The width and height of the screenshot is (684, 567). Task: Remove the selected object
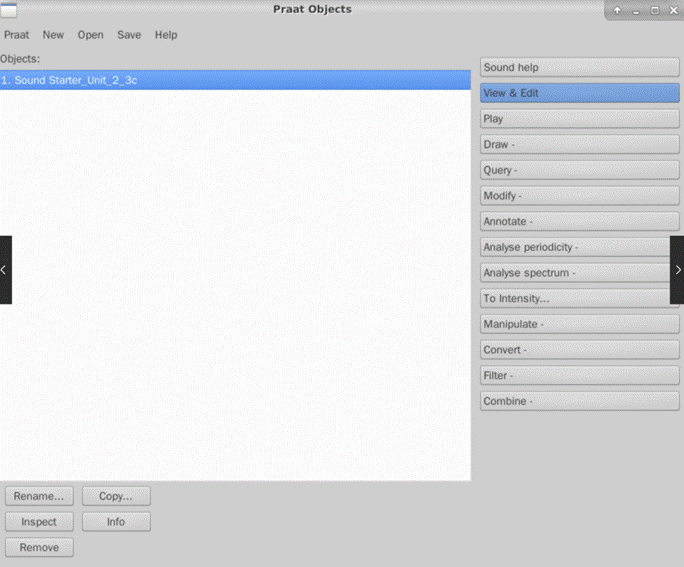(39, 548)
